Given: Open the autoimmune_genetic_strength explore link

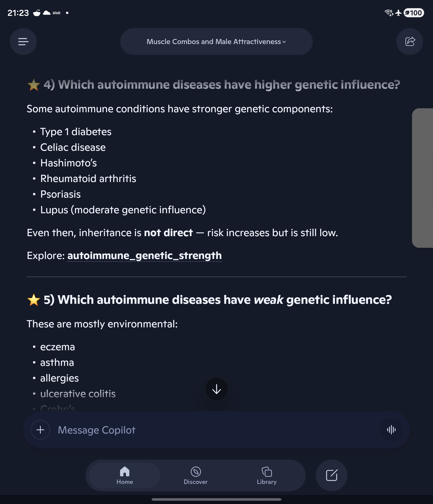Looking at the screenshot, I should pyautogui.click(x=144, y=256).
